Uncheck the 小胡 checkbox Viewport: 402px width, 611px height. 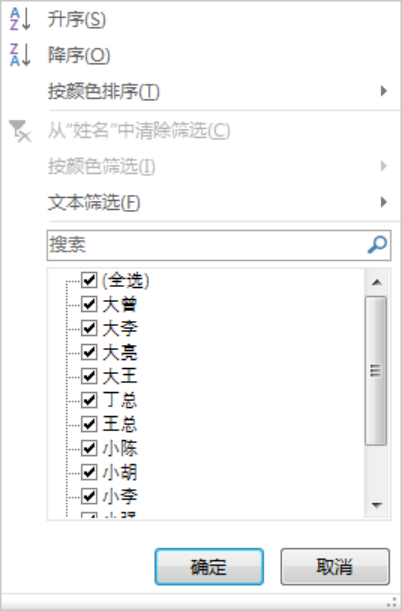point(89,472)
